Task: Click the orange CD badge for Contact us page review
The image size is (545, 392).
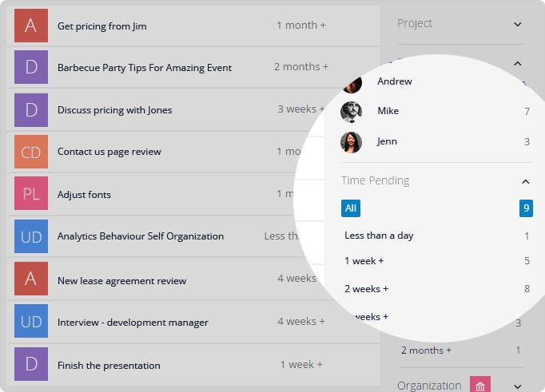Action: click(31, 152)
